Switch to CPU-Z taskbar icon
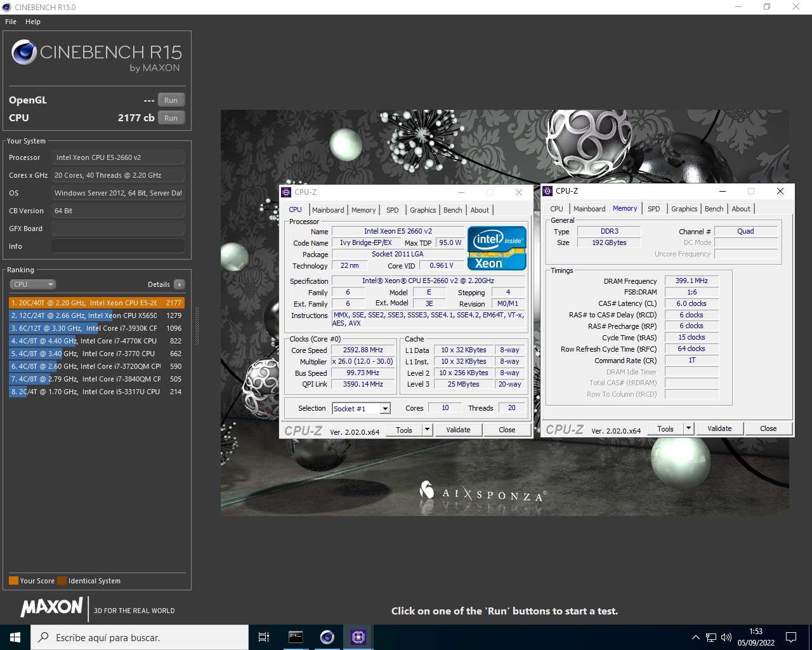The height and width of the screenshot is (650, 812). click(358, 637)
